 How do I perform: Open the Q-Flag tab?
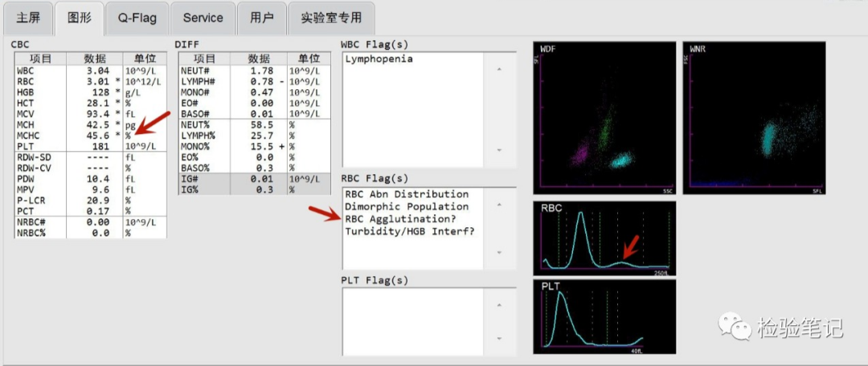point(137,18)
